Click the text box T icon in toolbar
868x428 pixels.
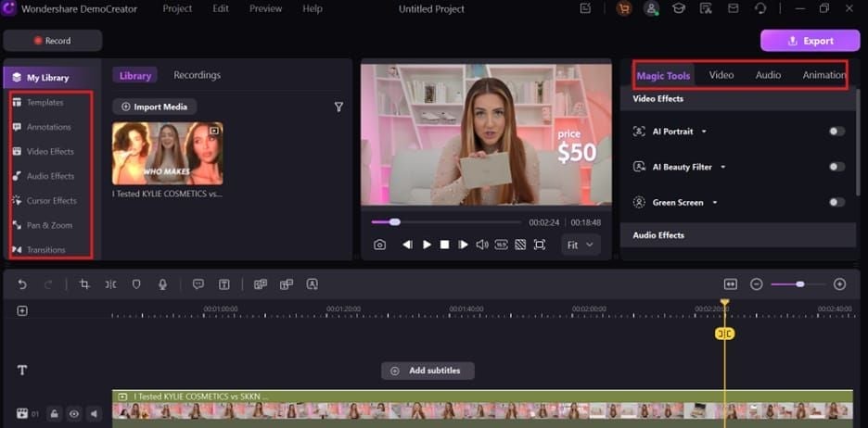point(224,284)
